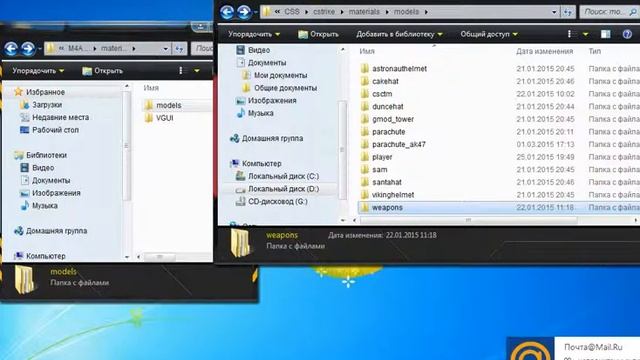
Task: Sort by Тип column header
Action: [x=595, y=51]
